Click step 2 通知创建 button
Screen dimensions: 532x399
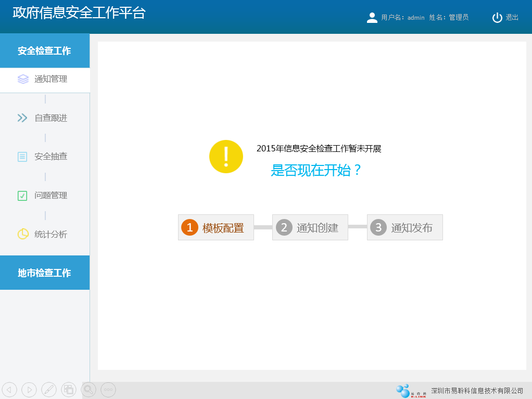tap(310, 227)
